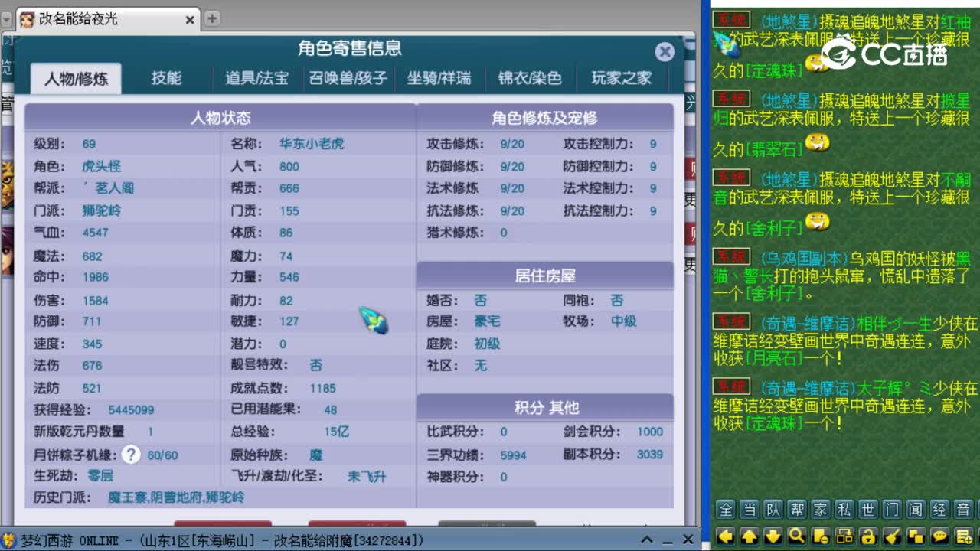Click the magnifier search chat icon
The height and width of the screenshot is (551, 980).
(797, 535)
